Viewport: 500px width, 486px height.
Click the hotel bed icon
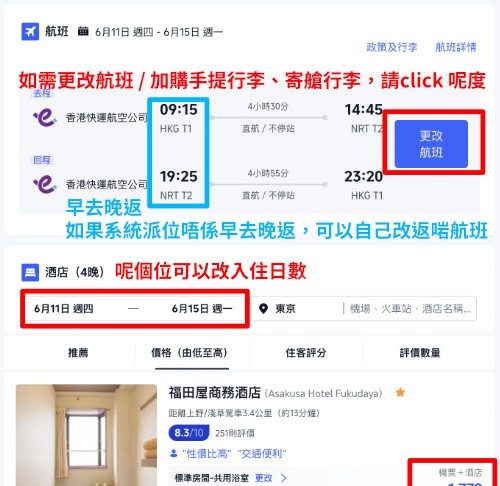click(x=30, y=272)
